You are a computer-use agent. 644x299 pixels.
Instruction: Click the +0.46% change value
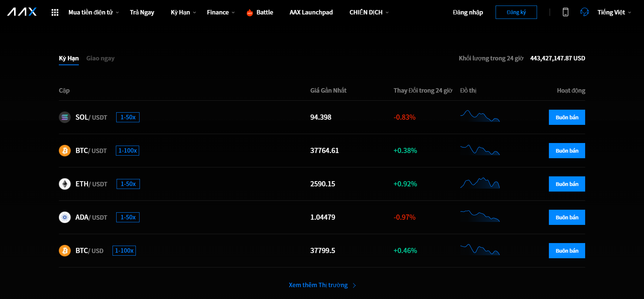click(x=405, y=250)
